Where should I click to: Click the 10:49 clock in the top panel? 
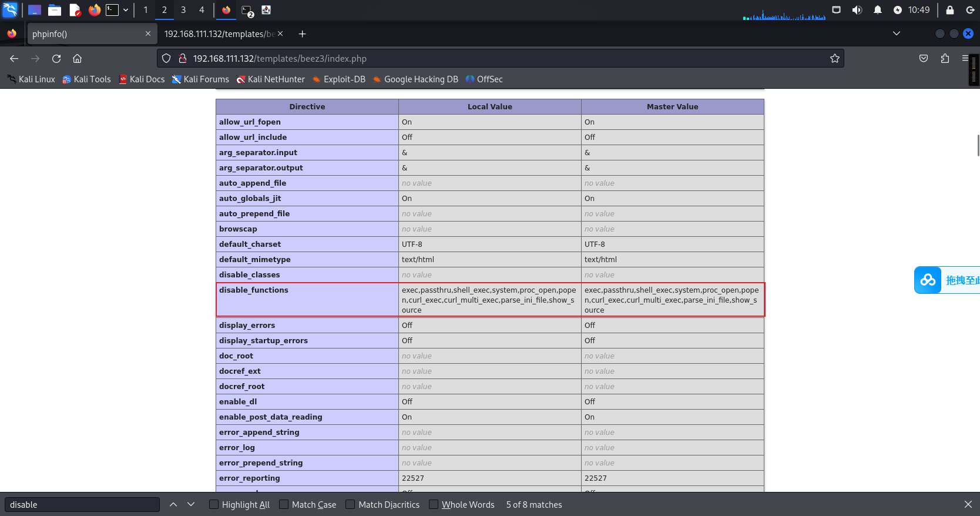pos(919,10)
